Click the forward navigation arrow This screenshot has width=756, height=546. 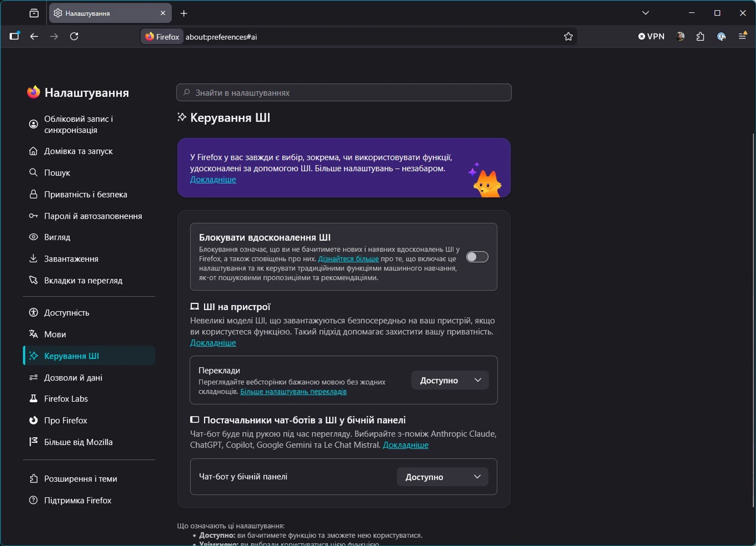point(54,36)
